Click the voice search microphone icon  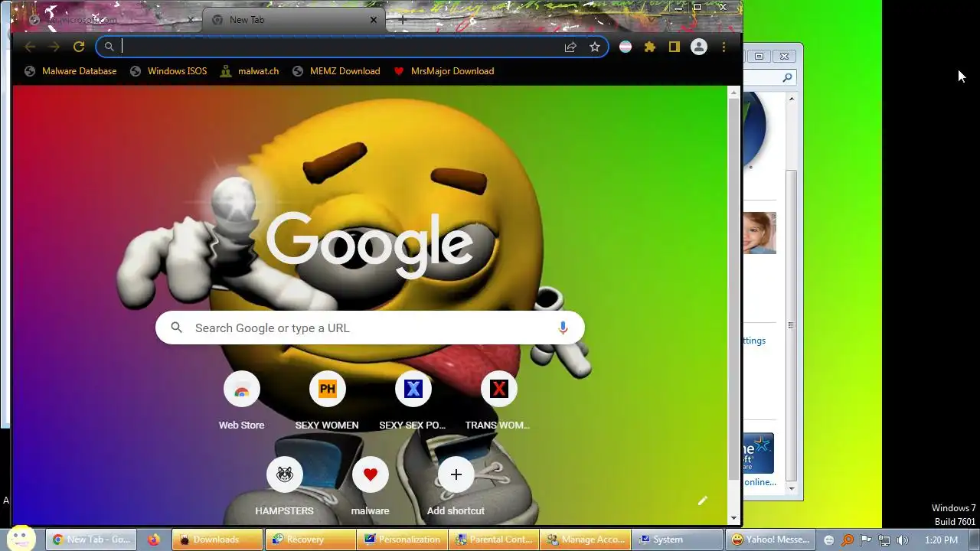[x=563, y=328]
